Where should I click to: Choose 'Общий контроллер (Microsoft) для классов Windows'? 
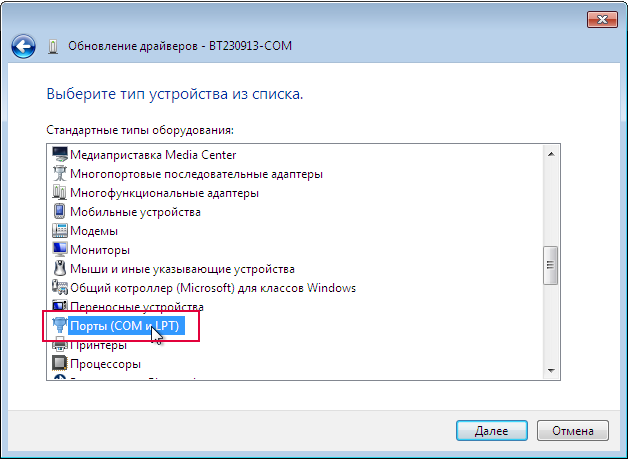(212, 288)
